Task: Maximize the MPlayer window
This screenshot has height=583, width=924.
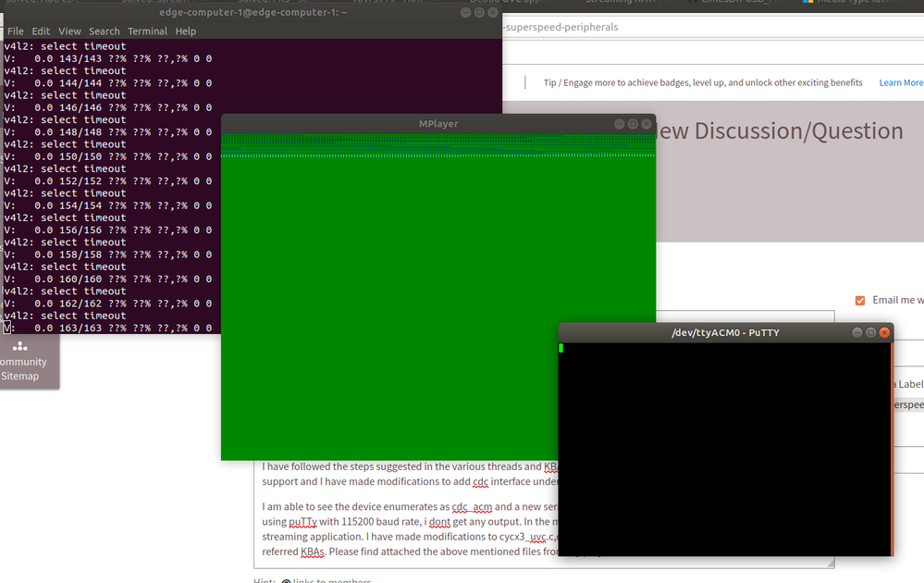Action: tap(633, 124)
